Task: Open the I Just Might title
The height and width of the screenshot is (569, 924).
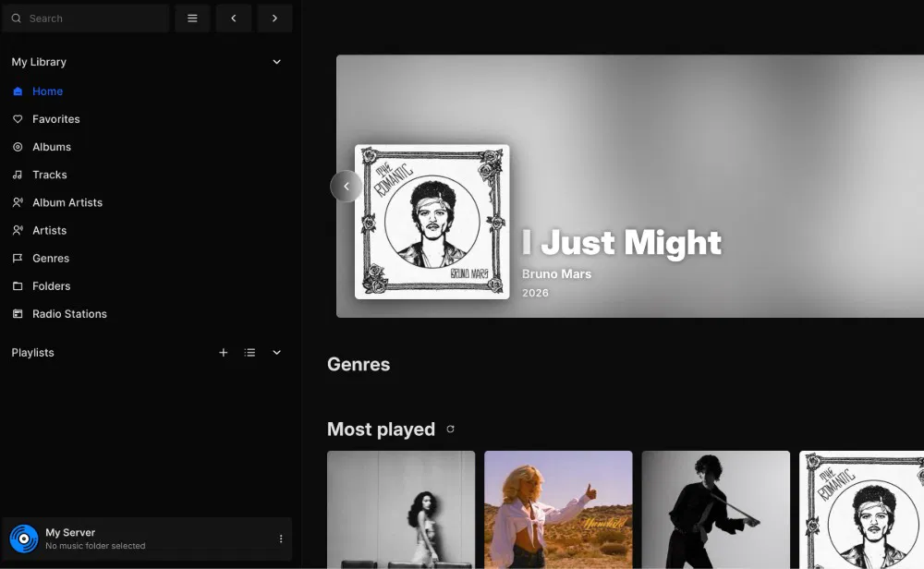Action: (x=622, y=243)
